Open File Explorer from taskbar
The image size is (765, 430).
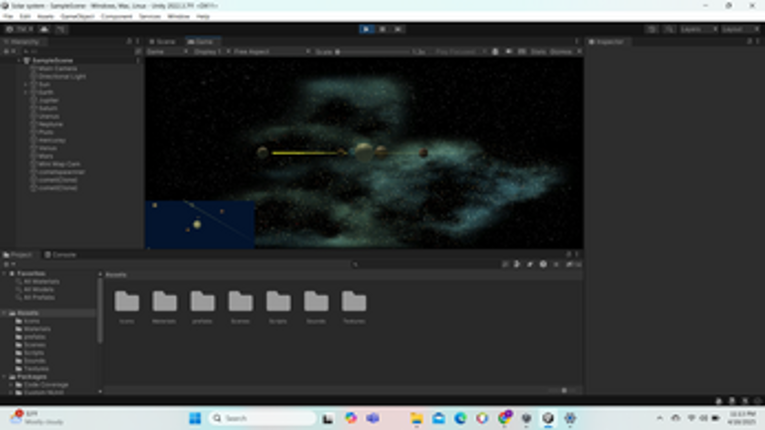[x=416, y=418]
